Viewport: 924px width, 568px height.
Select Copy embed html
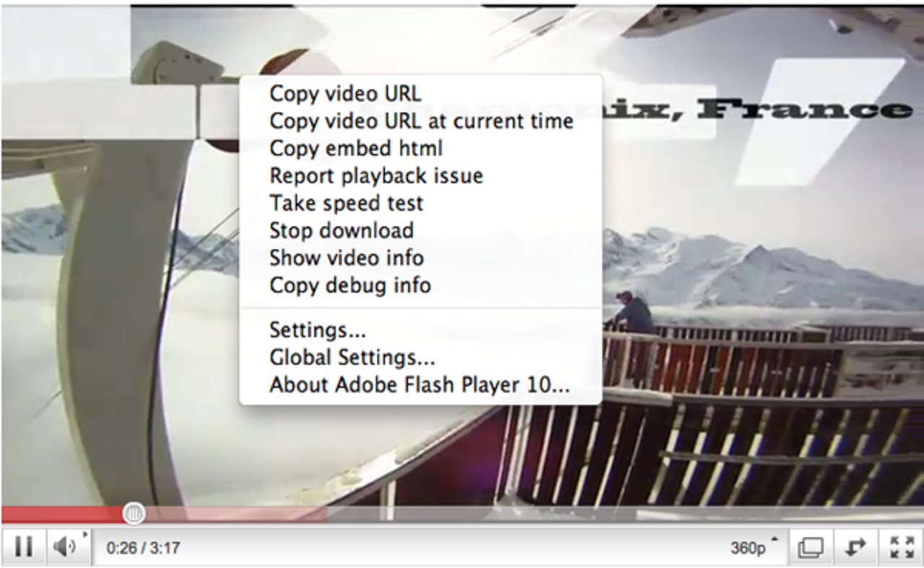[x=356, y=149]
